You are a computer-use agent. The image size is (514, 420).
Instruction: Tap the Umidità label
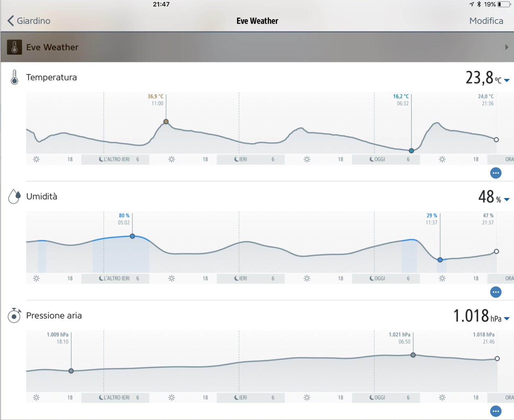[x=42, y=196]
